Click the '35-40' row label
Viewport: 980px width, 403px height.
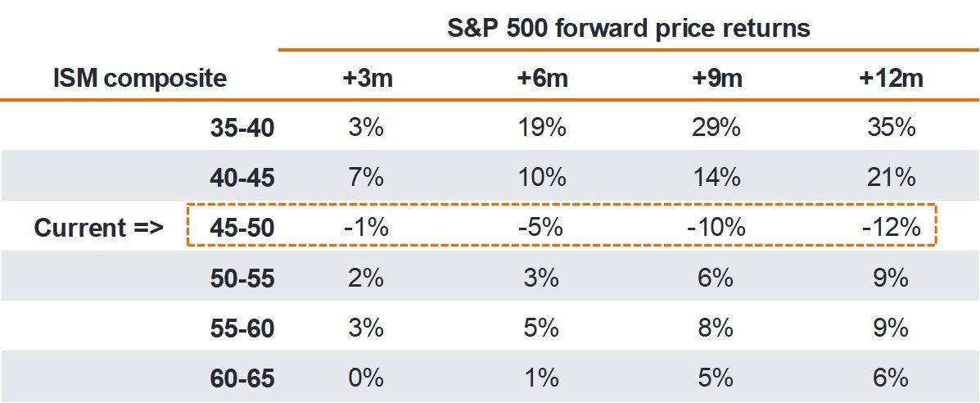242,129
